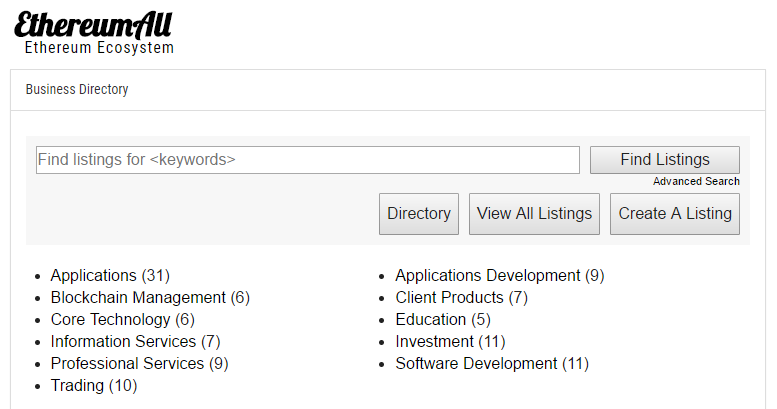Screen dimensions: 777x409
Task: Open the Trading category
Action: (77, 385)
